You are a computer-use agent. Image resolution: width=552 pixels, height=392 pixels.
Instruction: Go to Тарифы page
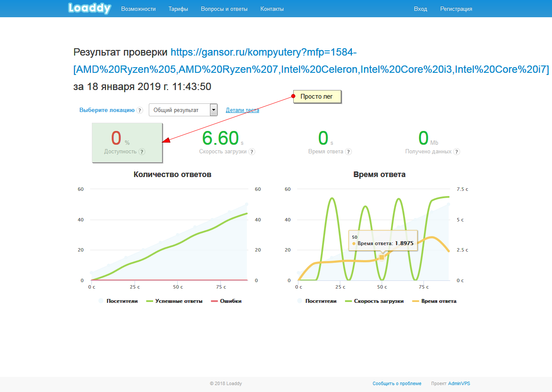[178, 9]
